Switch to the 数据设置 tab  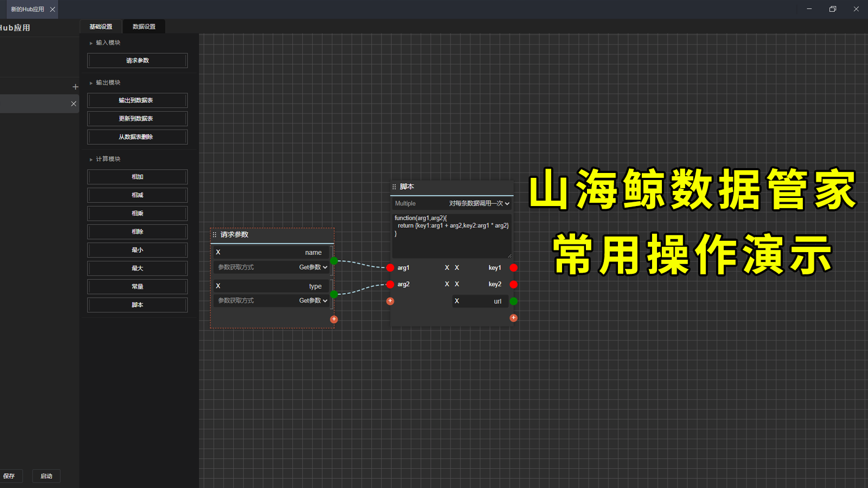pos(144,27)
